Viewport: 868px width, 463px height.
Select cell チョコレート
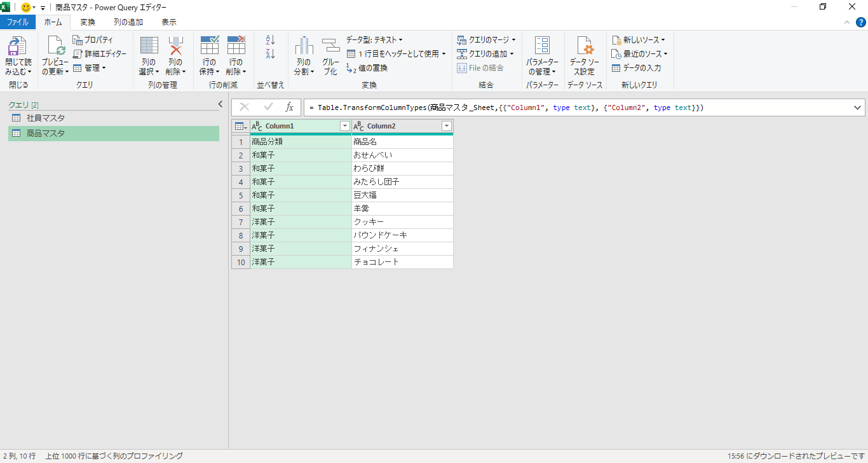pos(402,262)
